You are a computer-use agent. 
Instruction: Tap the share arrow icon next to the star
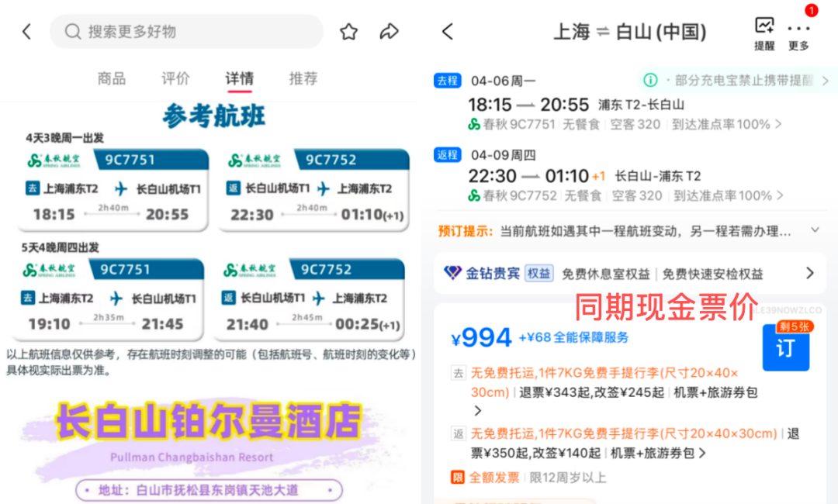pos(389,31)
